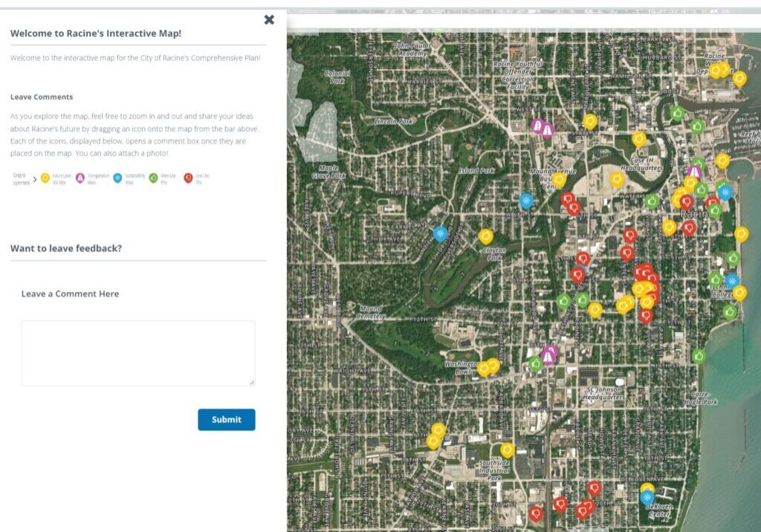Click the yellow pin near Southside Industrial Park
Viewport: 761px width, 532px height.
point(508,450)
